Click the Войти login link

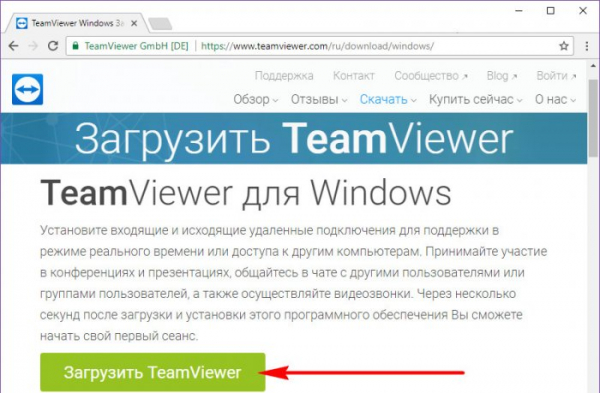(x=556, y=76)
